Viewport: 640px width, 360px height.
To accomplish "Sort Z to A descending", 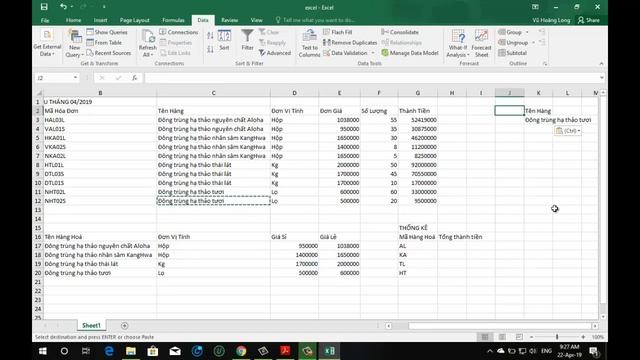I will click(210, 49).
